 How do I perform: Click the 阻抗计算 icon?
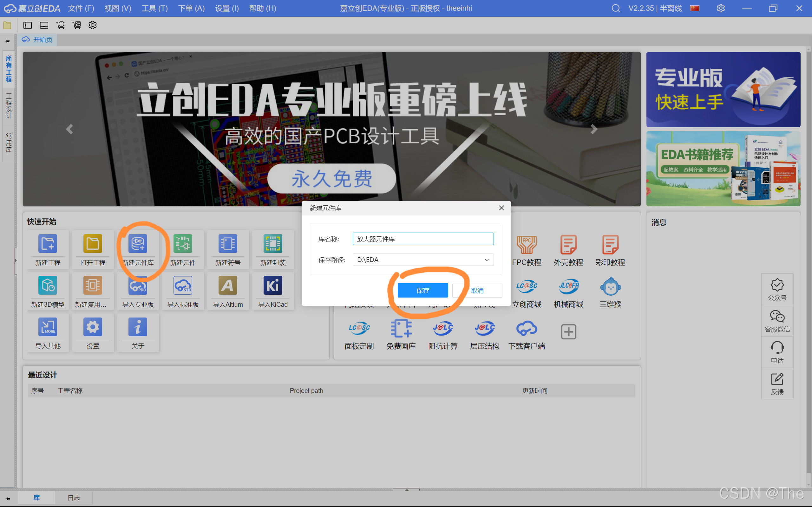click(x=442, y=328)
